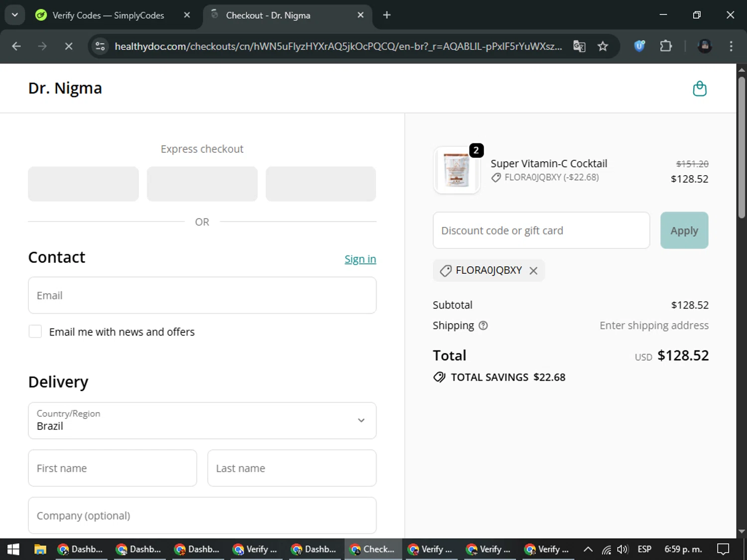This screenshot has height=560, width=747.
Task: Focus the First name field
Action: [113, 468]
